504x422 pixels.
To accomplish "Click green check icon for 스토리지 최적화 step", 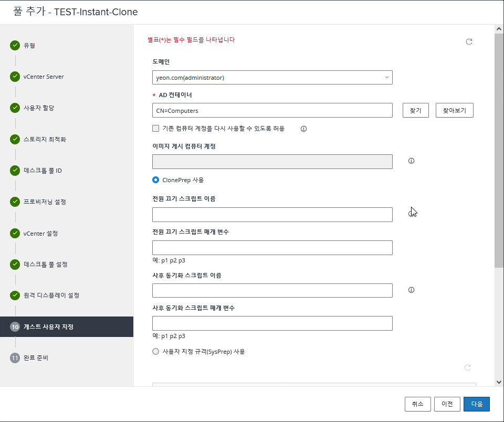I will point(15,139).
